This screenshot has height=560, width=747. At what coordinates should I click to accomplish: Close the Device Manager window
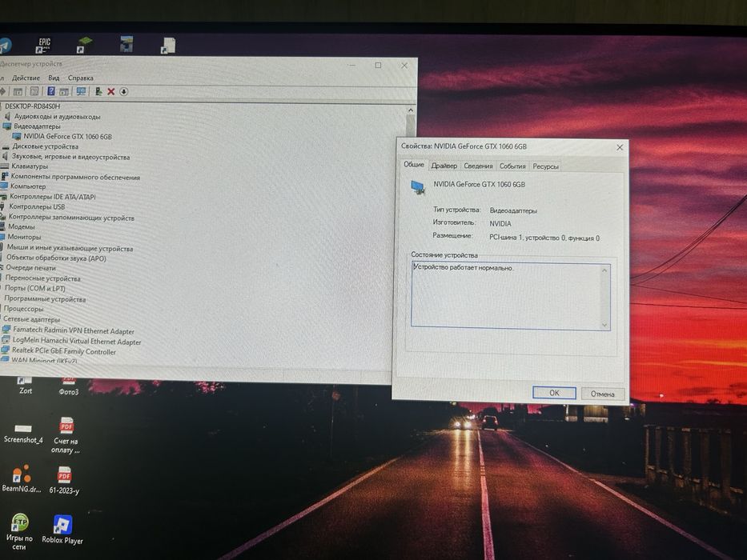[x=404, y=66]
